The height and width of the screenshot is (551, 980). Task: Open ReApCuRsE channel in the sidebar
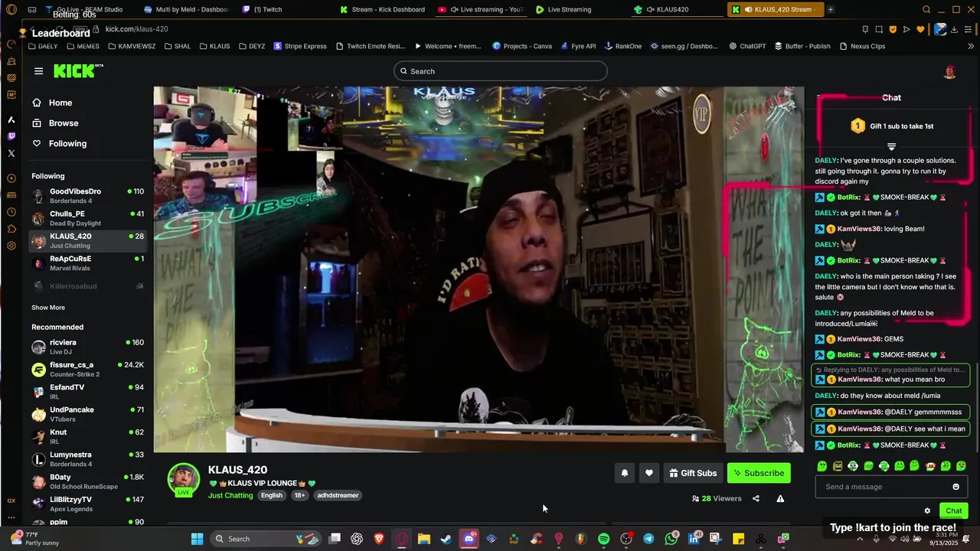(x=88, y=263)
